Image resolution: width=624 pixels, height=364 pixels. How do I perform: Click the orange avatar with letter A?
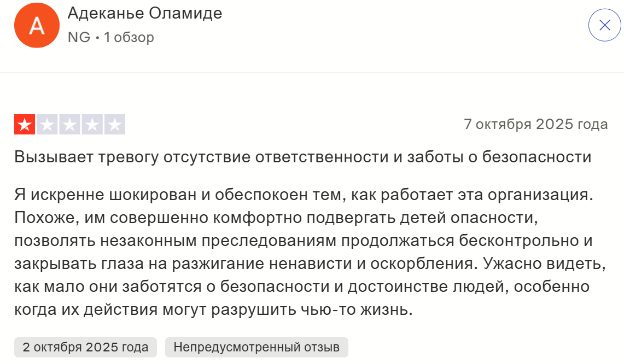pos(37,25)
